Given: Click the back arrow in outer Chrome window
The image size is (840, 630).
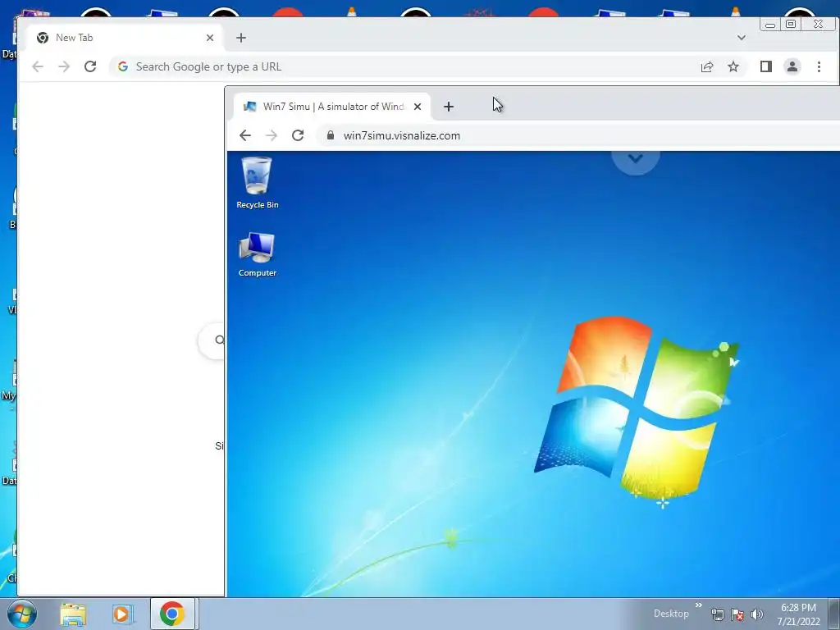Looking at the screenshot, I should click(x=38, y=66).
